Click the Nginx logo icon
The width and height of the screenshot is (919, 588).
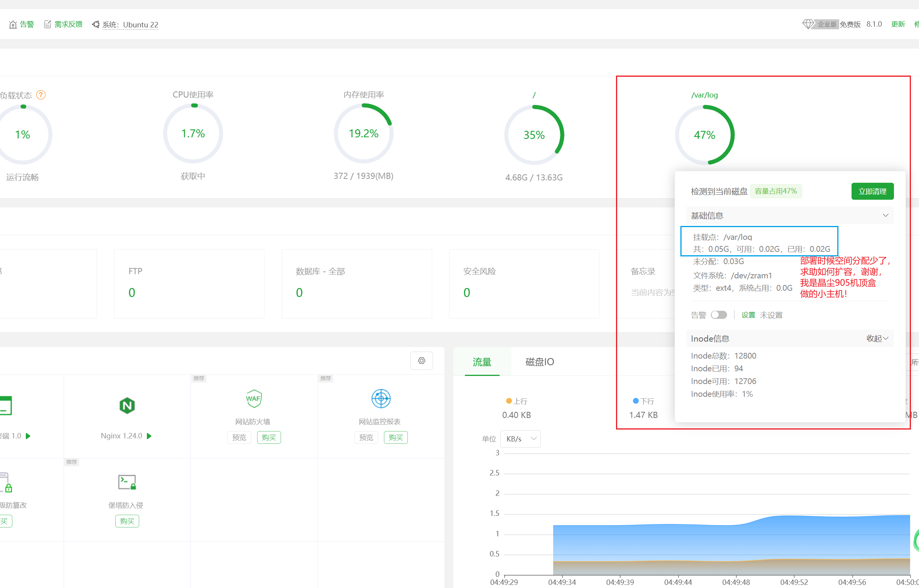tap(127, 405)
